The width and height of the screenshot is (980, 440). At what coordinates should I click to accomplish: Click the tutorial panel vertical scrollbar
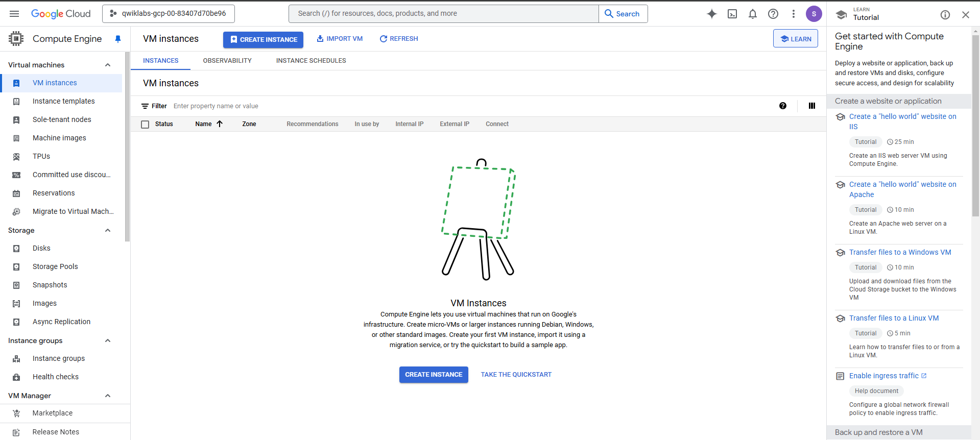tap(976, 127)
